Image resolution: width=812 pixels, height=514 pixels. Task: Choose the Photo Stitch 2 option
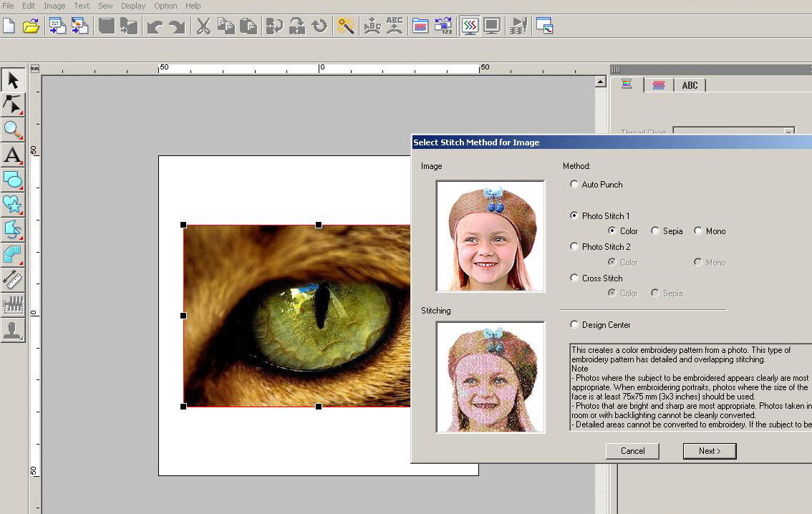(x=574, y=246)
